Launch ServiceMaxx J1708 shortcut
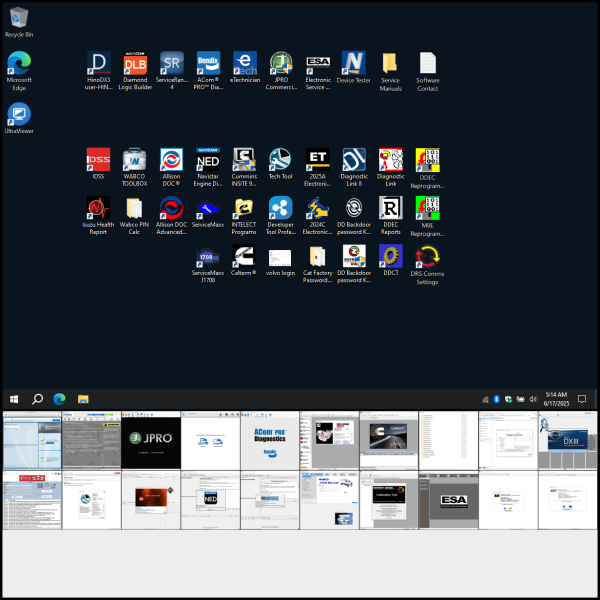 tap(208, 264)
